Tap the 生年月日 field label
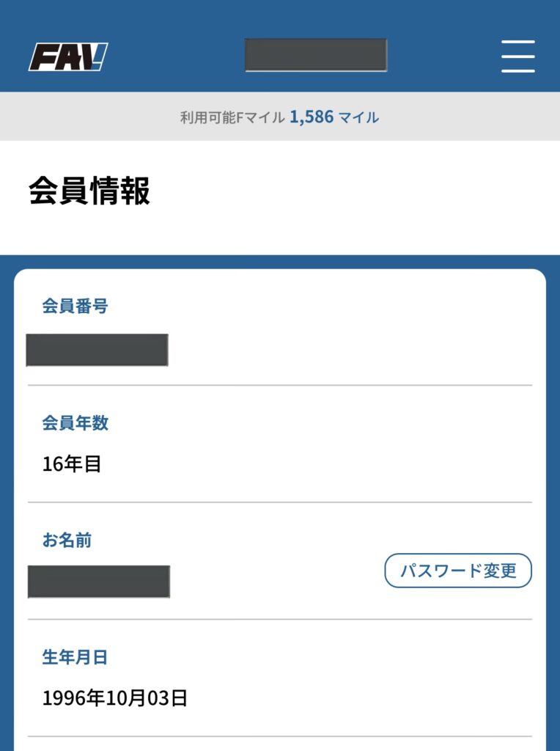This screenshot has height=751, width=560. pyautogui.click(x=75, y=658)
